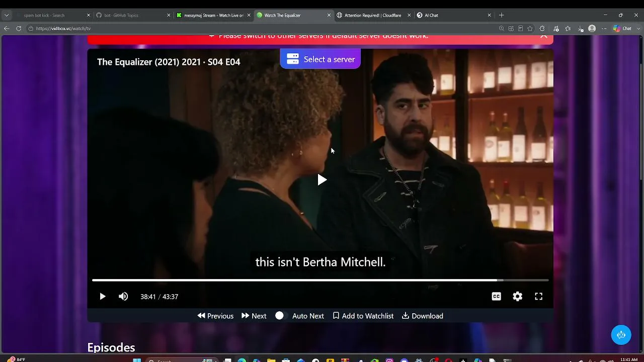Open the floating chatbot assistant button
This screenshot has width=644, height=362.
click(x=621, y=335)
